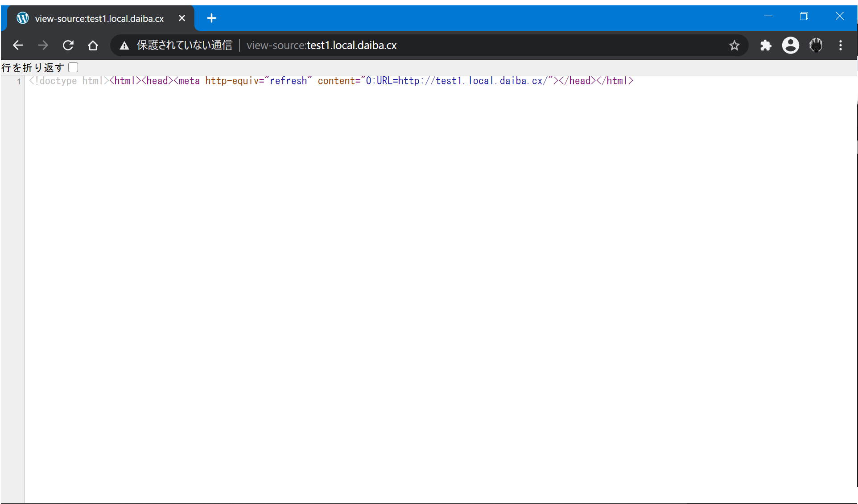Click the 保護されていない通信 security label
The image size is (858, 504).
[x=185, y=45]
